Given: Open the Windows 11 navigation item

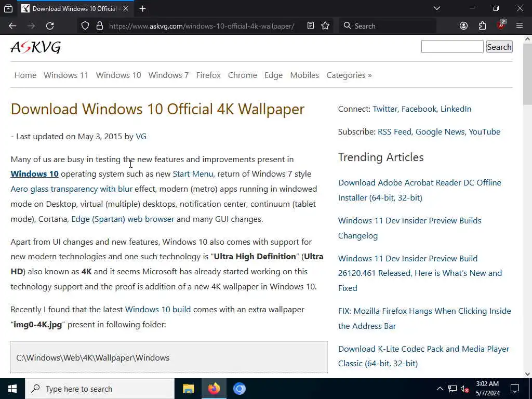Looking at the screenshot, I should 66,75.
